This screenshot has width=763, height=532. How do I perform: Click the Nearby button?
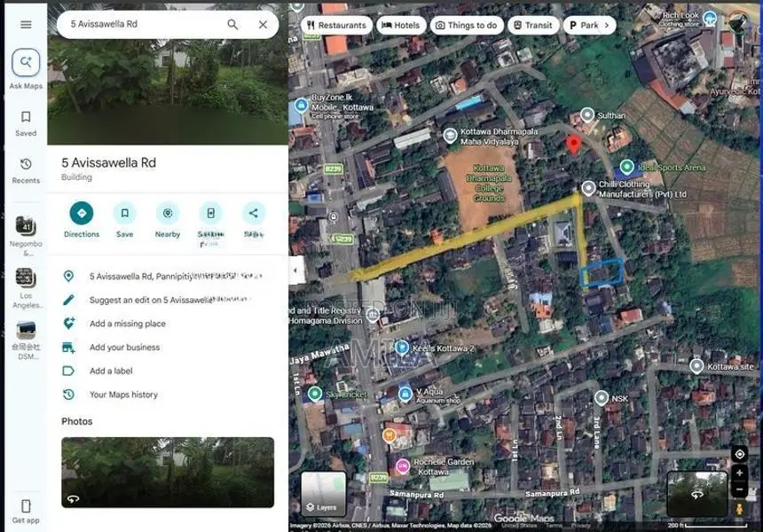pyautogui.click(x=168, y=220)
